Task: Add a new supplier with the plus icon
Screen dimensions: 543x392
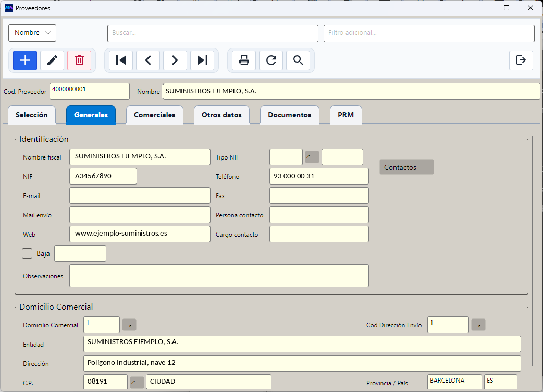Action: coord(25,60)
